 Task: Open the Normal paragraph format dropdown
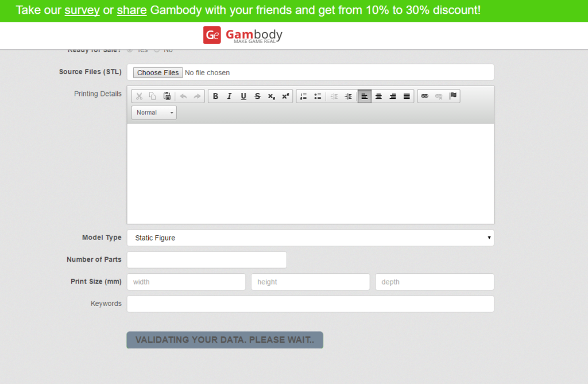pyautogui.click(x=154, y=113)
